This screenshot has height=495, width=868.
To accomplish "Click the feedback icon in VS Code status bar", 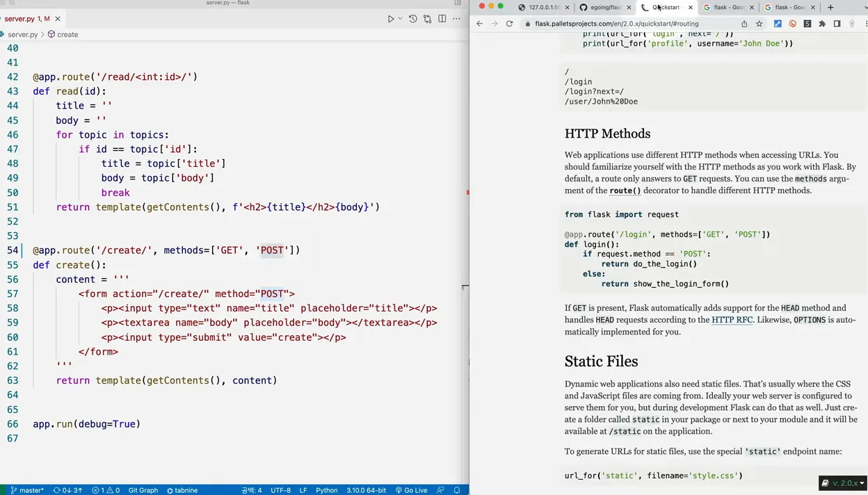I will [440, 490].
